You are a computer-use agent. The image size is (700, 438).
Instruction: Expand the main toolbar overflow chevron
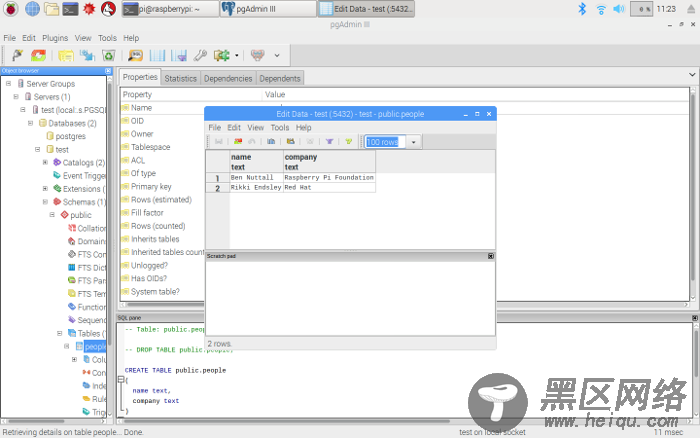point(277,55)
